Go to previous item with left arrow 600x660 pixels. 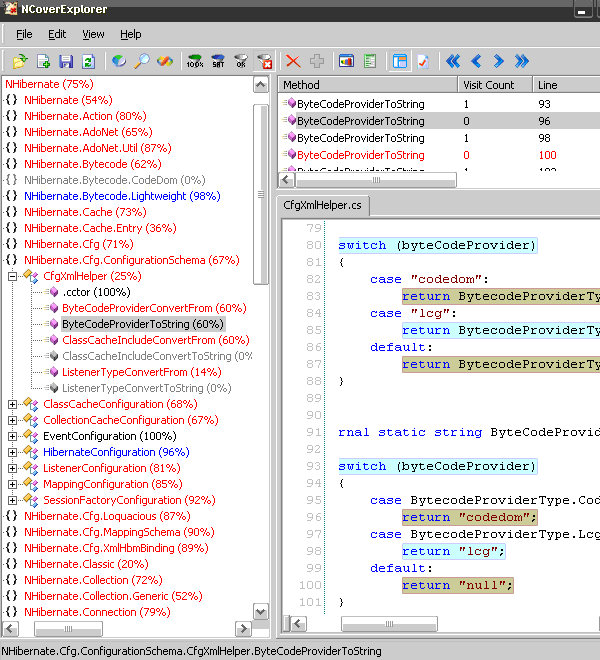(476, 61)
